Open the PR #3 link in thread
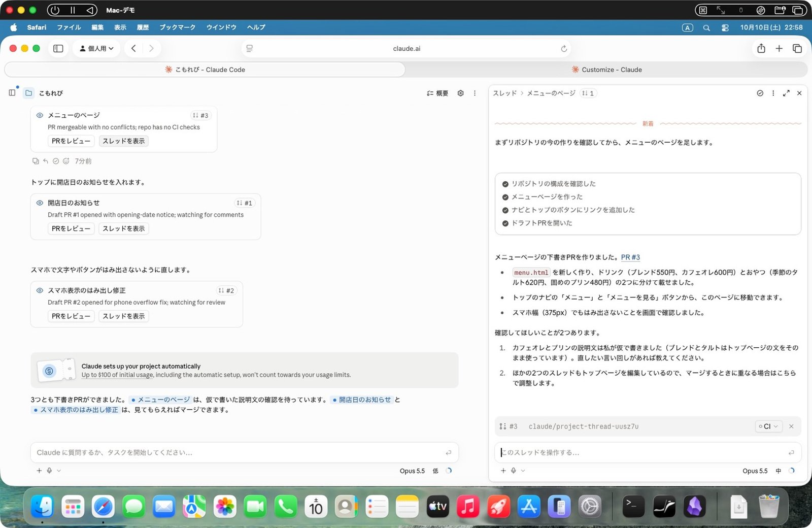 point(630,257)
